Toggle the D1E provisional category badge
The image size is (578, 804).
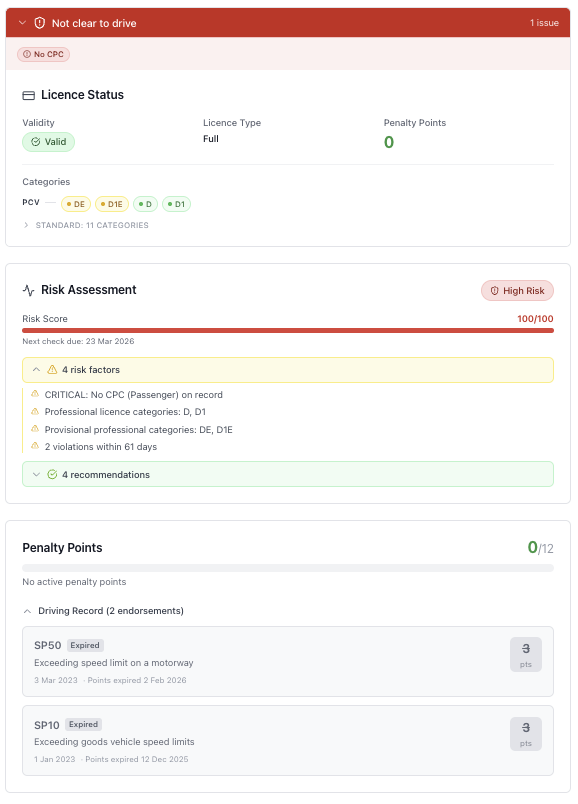pyautogui.click(x=112, y=203)
